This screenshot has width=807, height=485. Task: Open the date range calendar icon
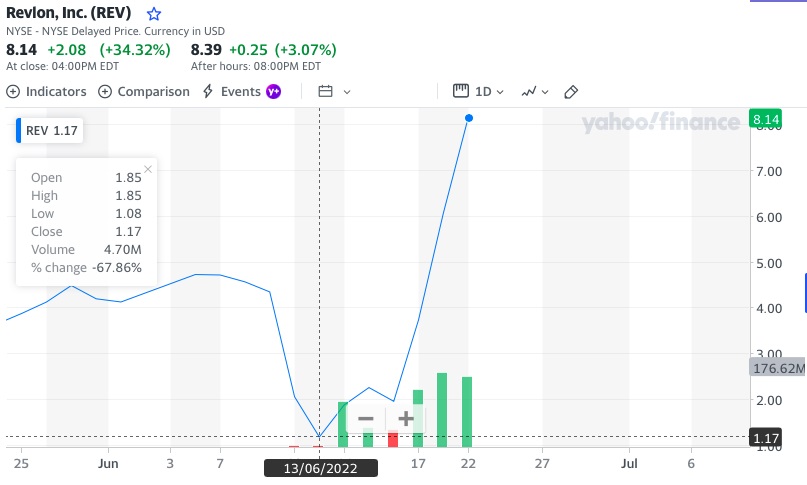point(325,92)
